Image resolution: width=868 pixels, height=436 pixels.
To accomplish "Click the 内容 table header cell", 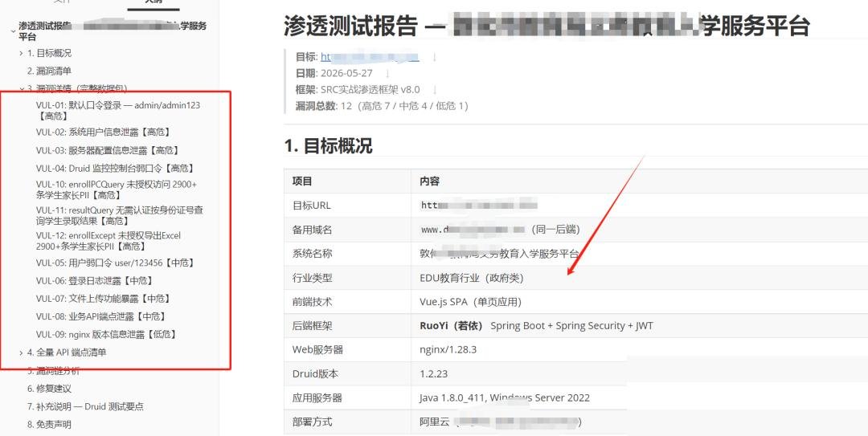I will click(x=640, y=181).
